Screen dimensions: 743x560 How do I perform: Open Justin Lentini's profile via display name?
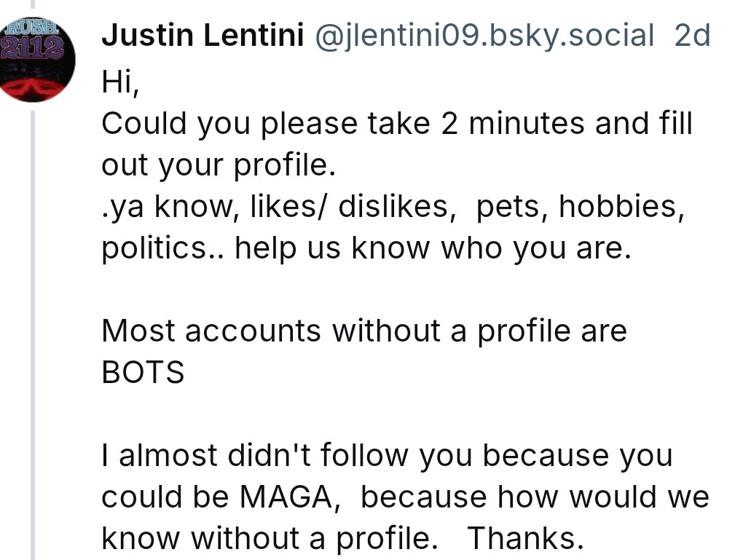(x=203, y=36)
